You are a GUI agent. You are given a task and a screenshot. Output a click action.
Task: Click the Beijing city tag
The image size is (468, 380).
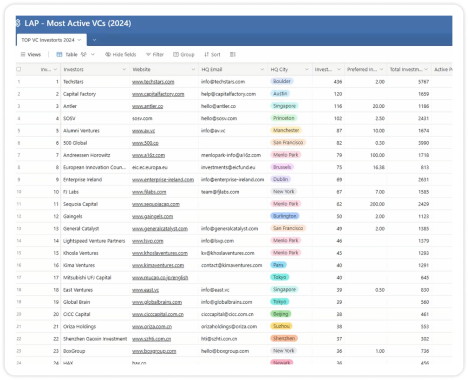(x=281, y=314)
